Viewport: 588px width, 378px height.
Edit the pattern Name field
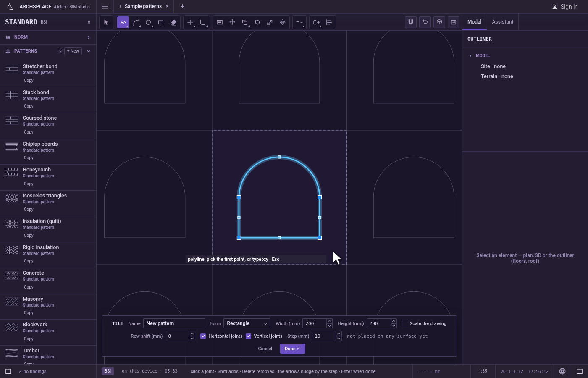[x=174, y=323]
